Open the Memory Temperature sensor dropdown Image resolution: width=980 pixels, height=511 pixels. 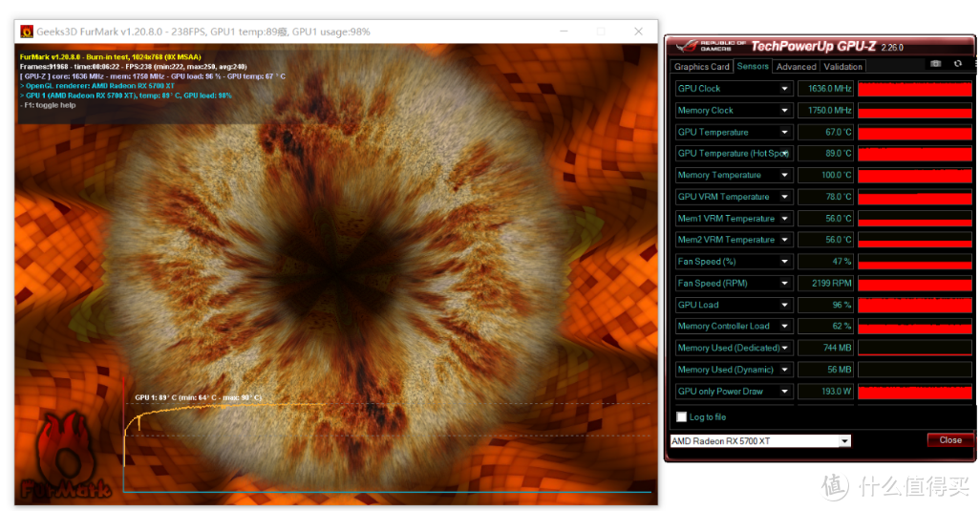click(x=784, y=175)
